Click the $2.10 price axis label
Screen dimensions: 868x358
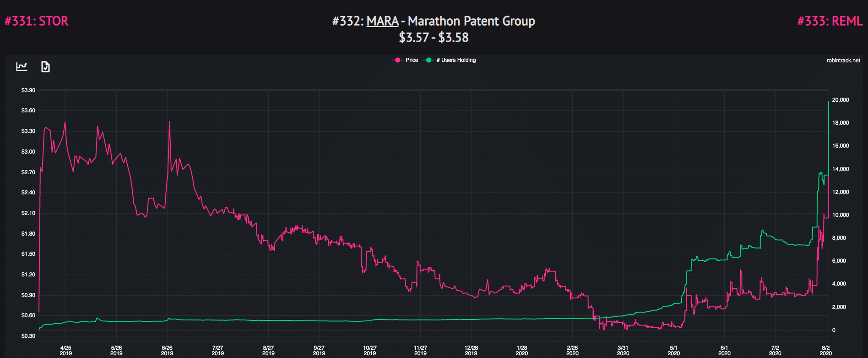[x=28, y=213]
